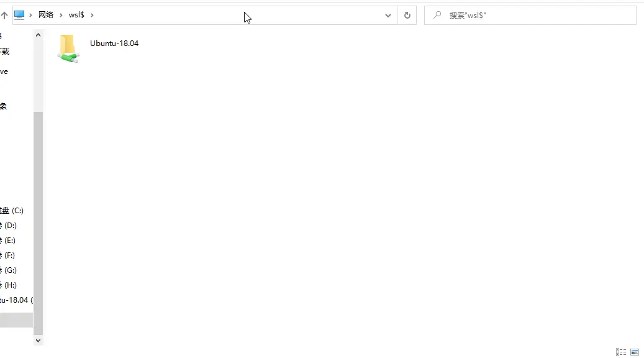Click the search magnifier icon

(437, 15)
